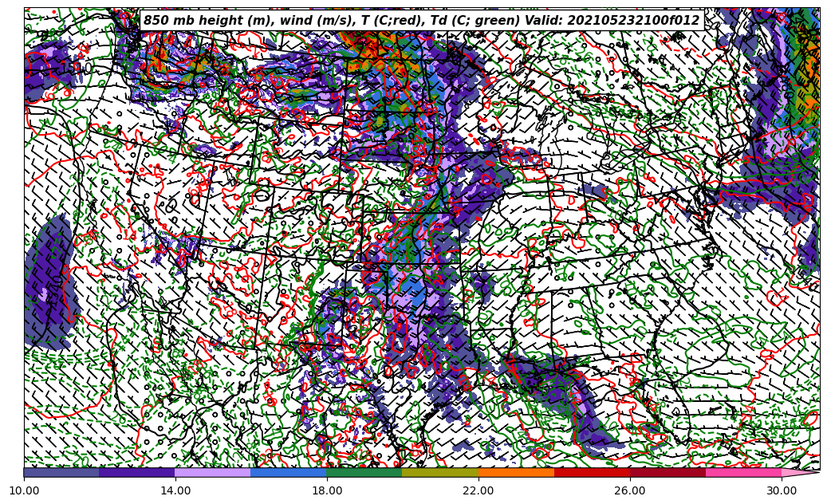
Task: Pick the dark maroon 26–28 colorbar segment
Action: [668, 472]
